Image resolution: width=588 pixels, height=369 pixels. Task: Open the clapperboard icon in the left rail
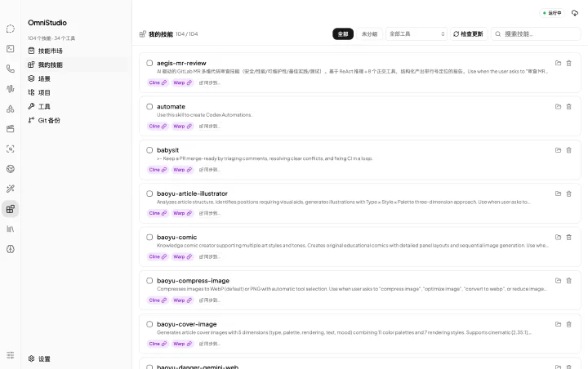tap(11, 129)
